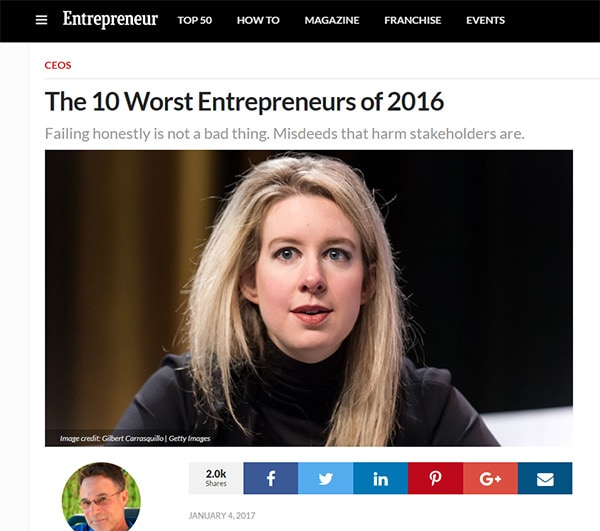Click the author's circular profile photo
Viewport: 600px width, 531px height.
point(101,497)
